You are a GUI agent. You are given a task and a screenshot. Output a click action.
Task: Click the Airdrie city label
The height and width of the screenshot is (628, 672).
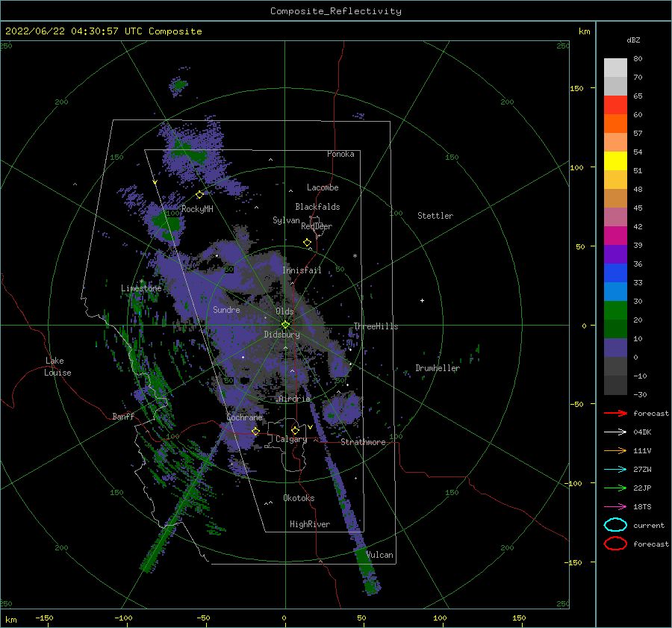(x=294, y=399)
